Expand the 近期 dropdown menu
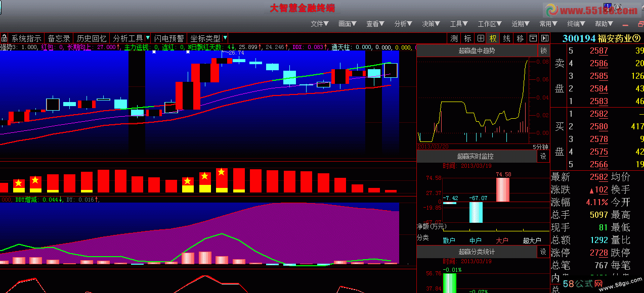The image size is (644, 293). coord(521,24)
